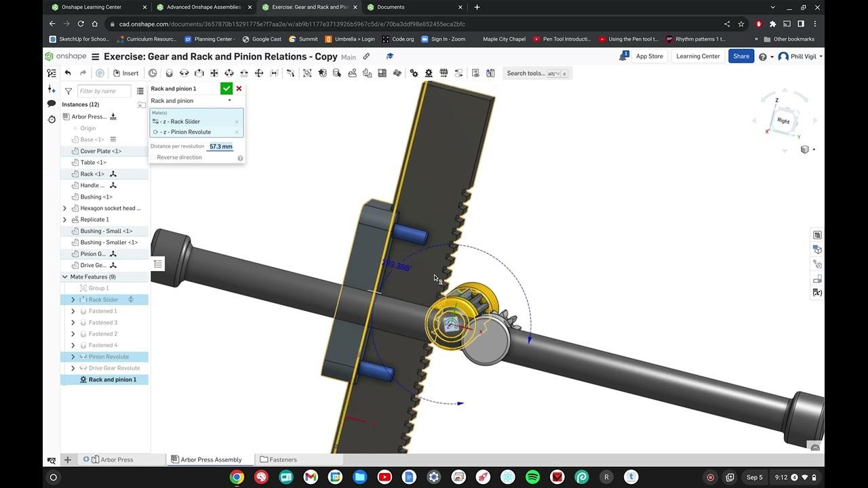Open help for Rack and pinion dialog

tap(240, 158)
